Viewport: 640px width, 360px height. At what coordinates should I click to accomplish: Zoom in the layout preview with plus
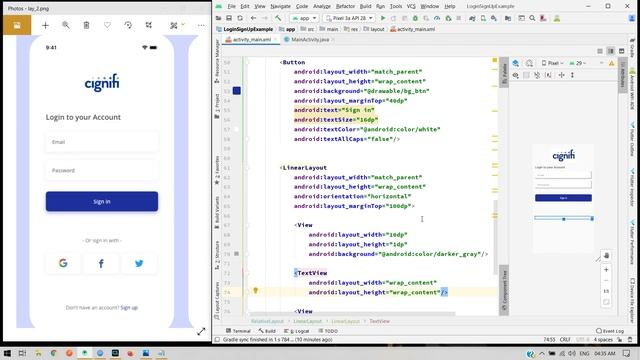click(x=606, y=270)
